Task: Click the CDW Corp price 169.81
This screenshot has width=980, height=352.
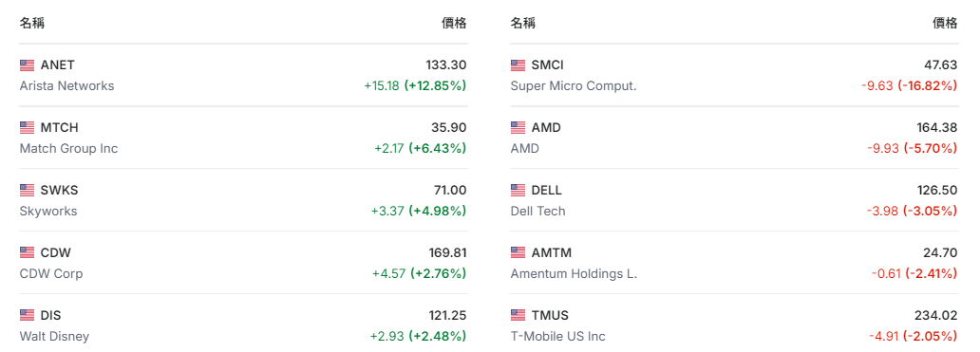Action: pyautogui.click(x=445, y=252)
